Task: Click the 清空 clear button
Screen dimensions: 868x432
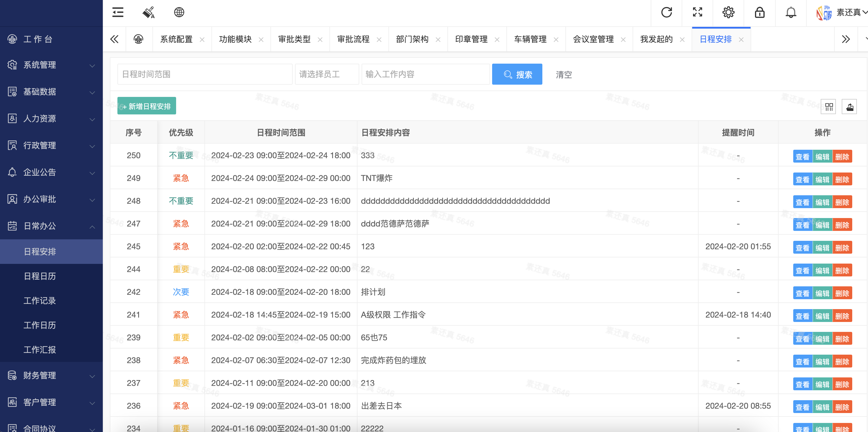Action: 564,74
